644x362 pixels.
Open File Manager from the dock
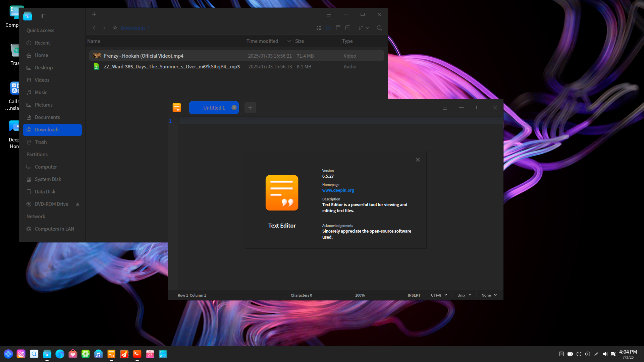47,354
